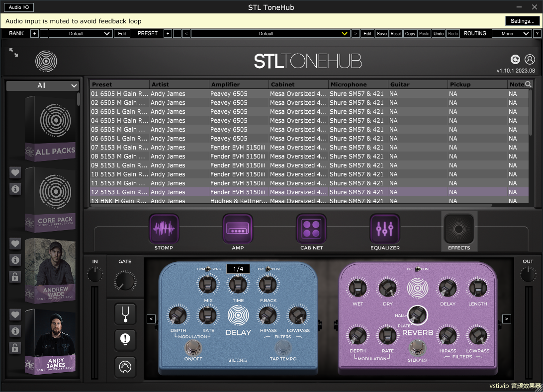Toggle the Delay pedal ON/OFF footswitch
This screenshot has height=392, width=543.
tap(193, 348)
